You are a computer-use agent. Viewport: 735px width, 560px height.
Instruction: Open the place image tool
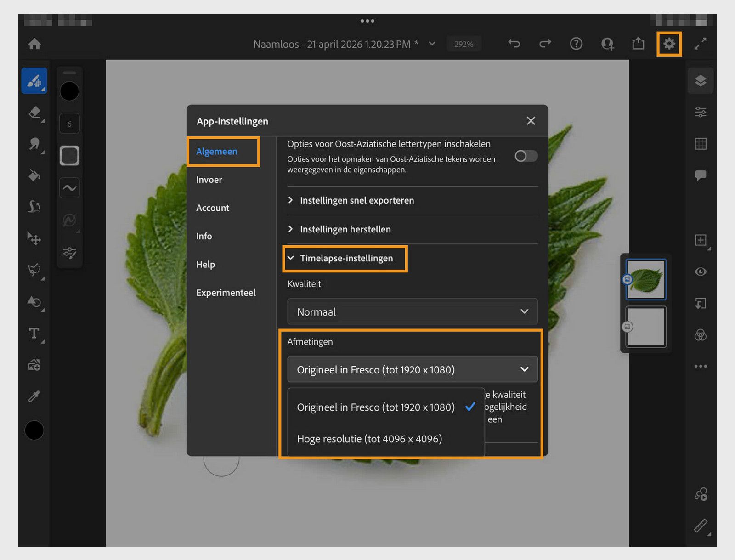pyautogui.click(x=34, y=365)
